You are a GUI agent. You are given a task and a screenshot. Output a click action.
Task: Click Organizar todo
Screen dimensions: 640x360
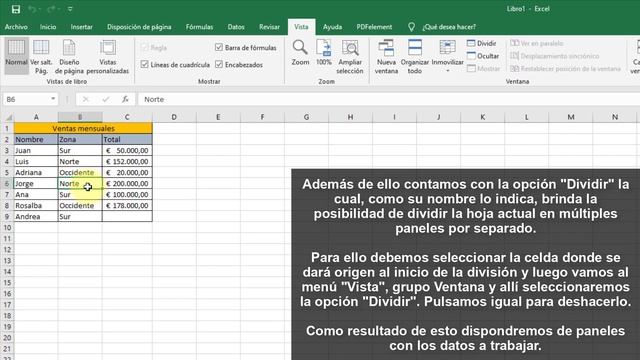click(415, 57)
